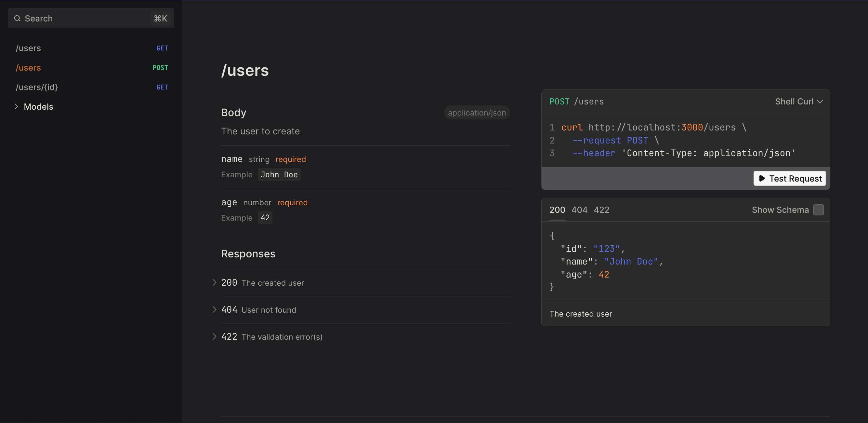
Task: Click the curl command on line 1
Action: point(654,128)
